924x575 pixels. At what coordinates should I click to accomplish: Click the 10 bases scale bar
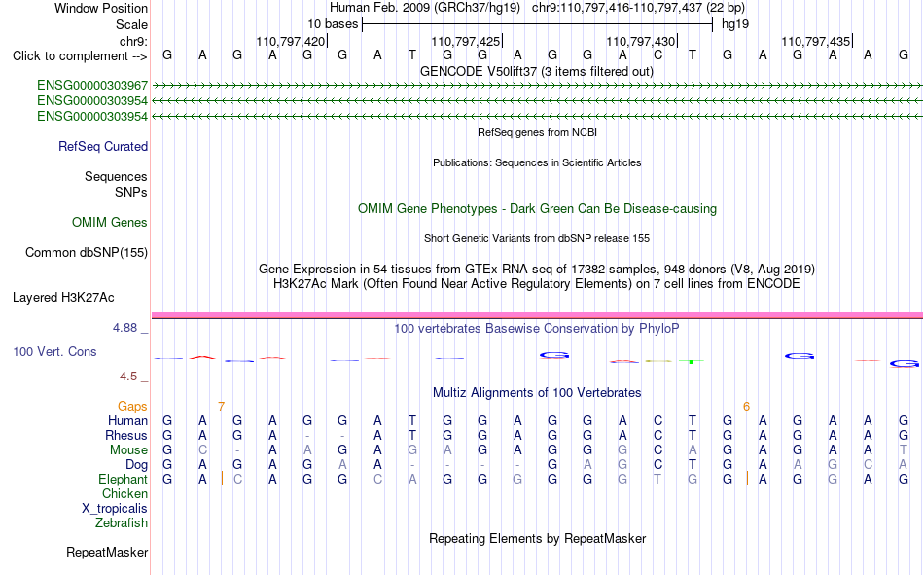click(537, 24)
